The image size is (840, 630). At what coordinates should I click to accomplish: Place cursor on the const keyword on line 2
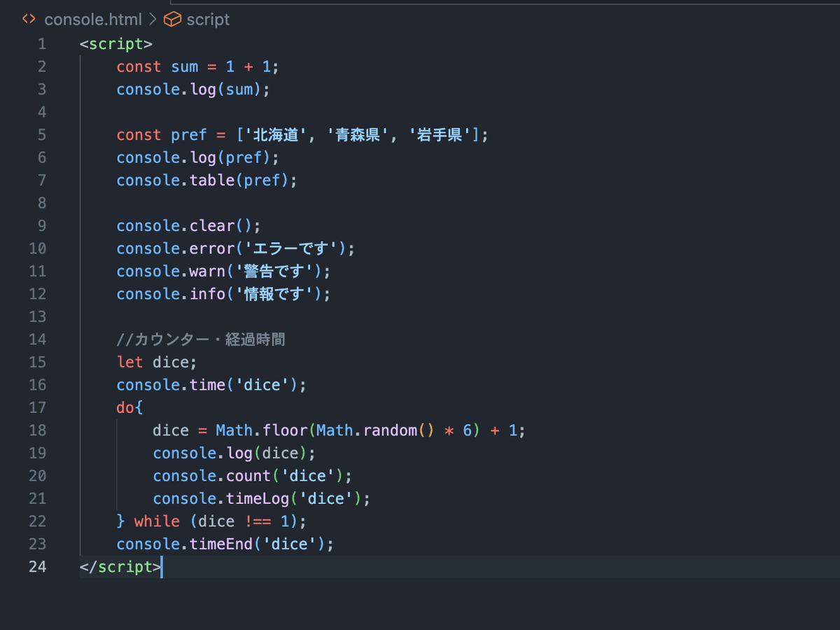pyautogui.click(x=139, y=66)
